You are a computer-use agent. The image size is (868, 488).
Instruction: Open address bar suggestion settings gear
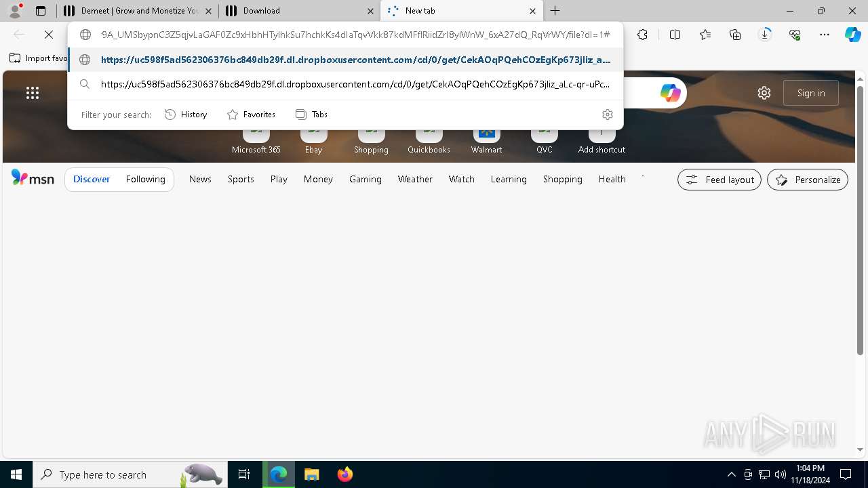(608, 115)
